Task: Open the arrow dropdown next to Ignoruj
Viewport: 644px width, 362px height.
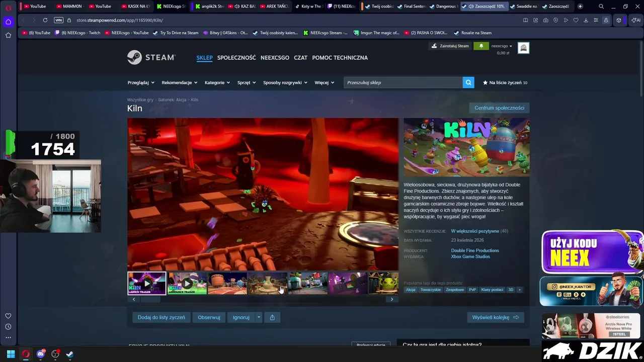Action: tap(259, 317)
